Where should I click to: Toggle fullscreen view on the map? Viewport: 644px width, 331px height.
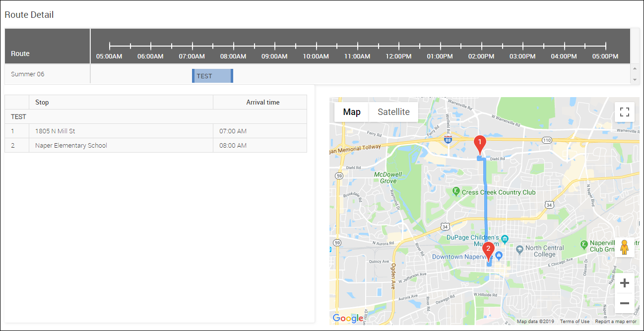coord(624,112)
